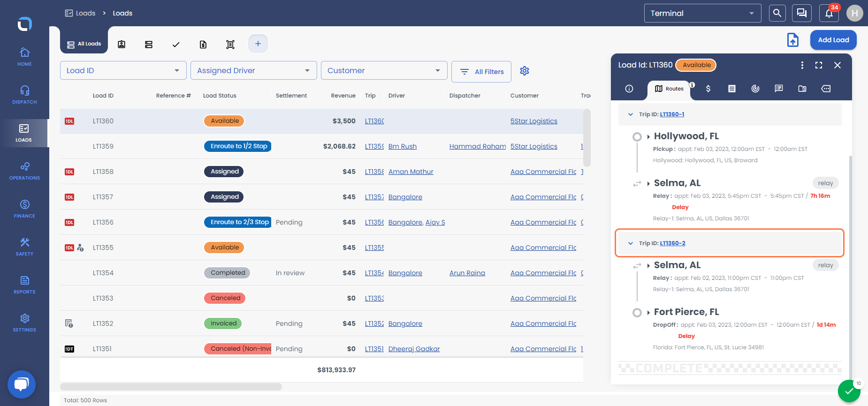Click dispatcher link Arun Raina
868x406 pixels.
pos(467,273)
